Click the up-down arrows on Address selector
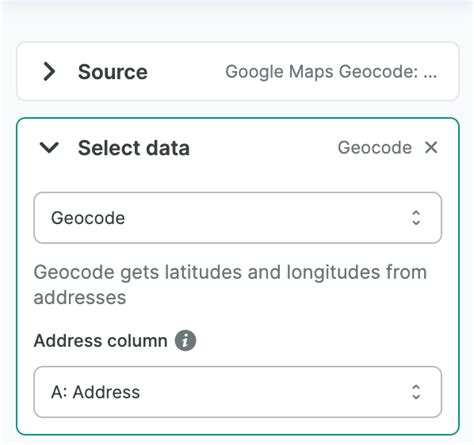The width and height of the screenshot is (474, 445). 416,392
